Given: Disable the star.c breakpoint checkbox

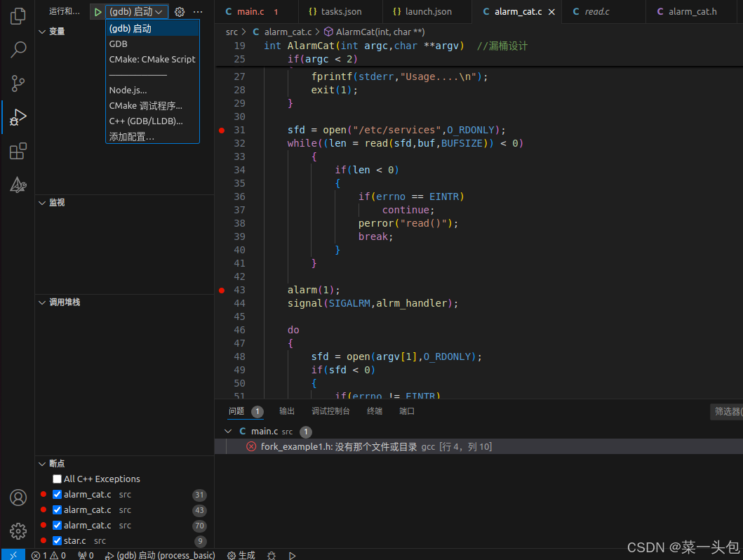Looking at the screenshot, I should [x=57, y=540].
